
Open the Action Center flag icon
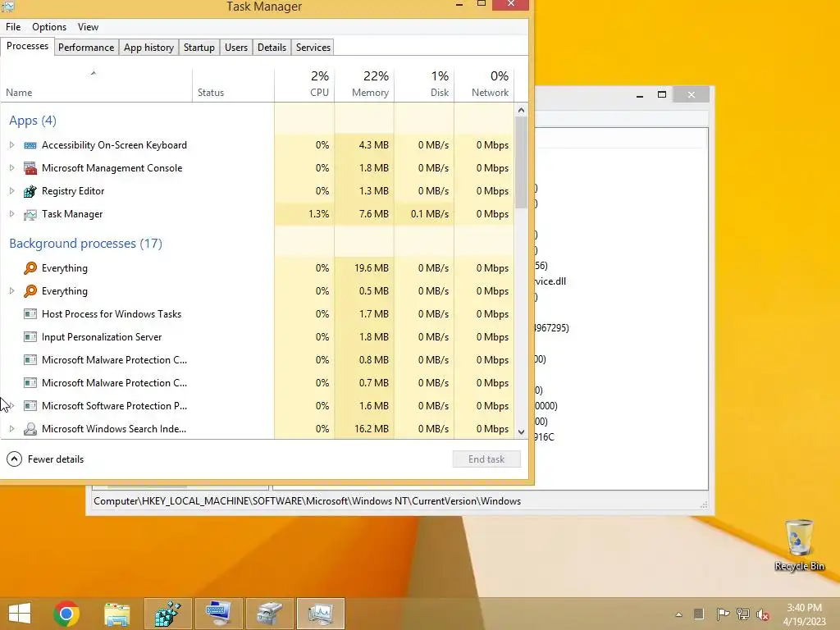723,614
